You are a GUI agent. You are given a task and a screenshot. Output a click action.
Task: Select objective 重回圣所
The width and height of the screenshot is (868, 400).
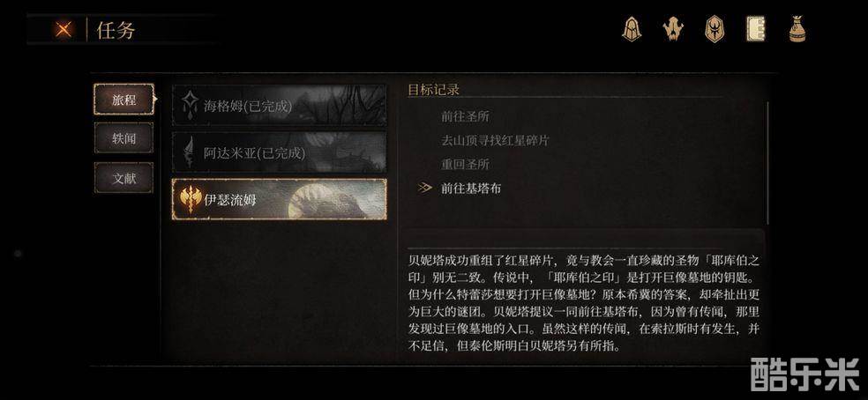point(465,164)
